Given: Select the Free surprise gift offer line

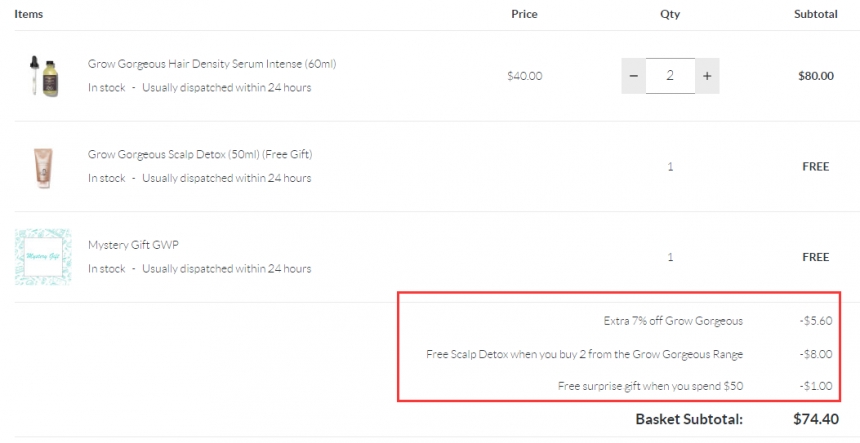Looking at the screenshot, I should tap(649, 386).
